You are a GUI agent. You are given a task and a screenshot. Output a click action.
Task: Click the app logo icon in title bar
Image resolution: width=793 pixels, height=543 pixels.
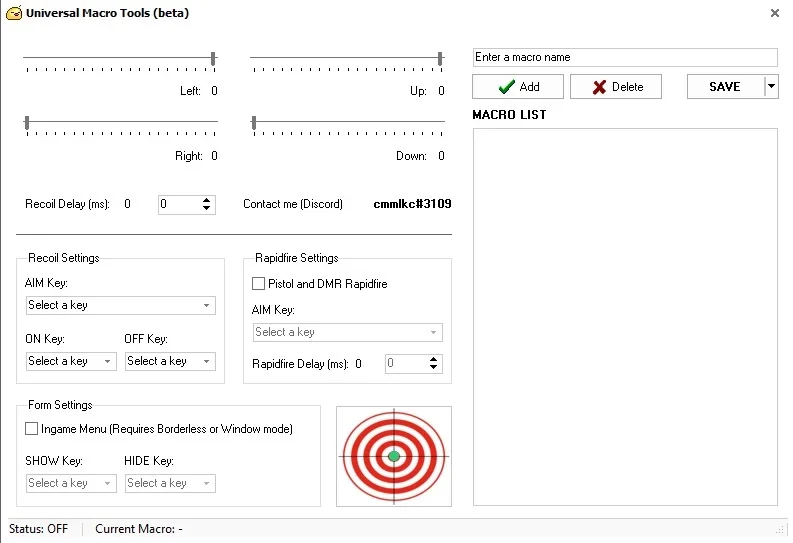14,13
